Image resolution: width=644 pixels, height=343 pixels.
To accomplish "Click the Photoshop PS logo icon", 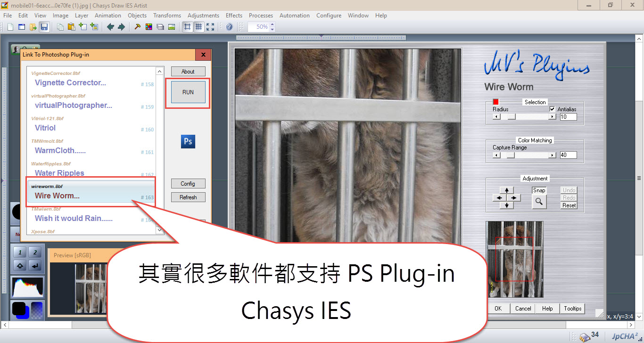I will pyautogui.click(x=188, y=141).
